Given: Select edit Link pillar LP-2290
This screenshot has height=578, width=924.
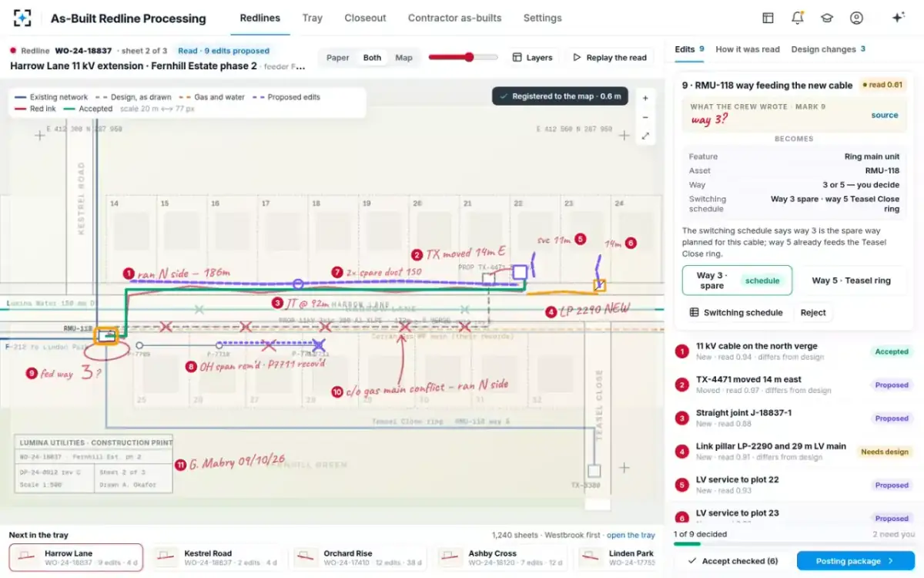Looking at the screenshot, I should tap(793, 451).
